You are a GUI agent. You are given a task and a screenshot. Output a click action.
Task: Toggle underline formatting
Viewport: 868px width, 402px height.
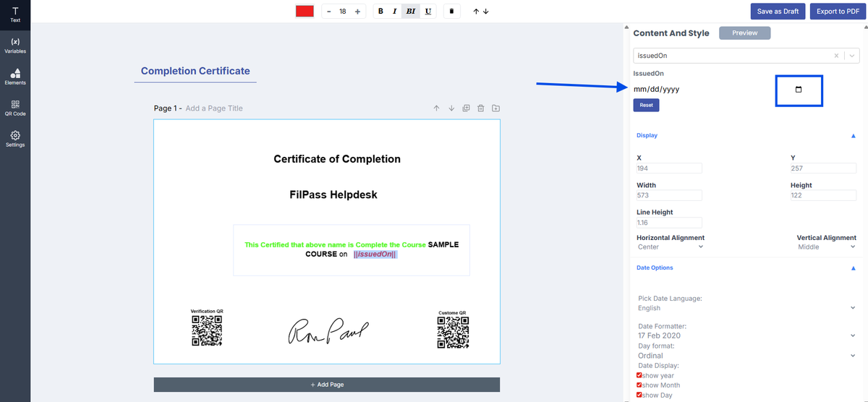tap(428, 12)
